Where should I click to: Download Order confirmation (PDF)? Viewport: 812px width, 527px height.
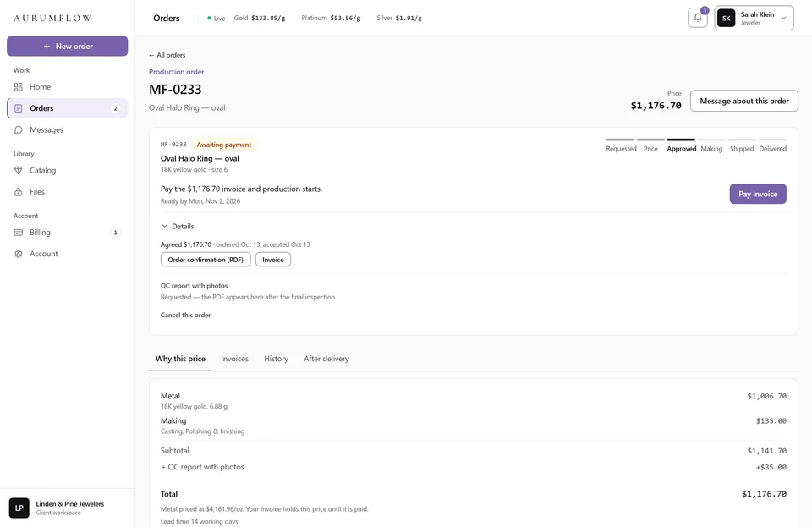tap(206, 260)
